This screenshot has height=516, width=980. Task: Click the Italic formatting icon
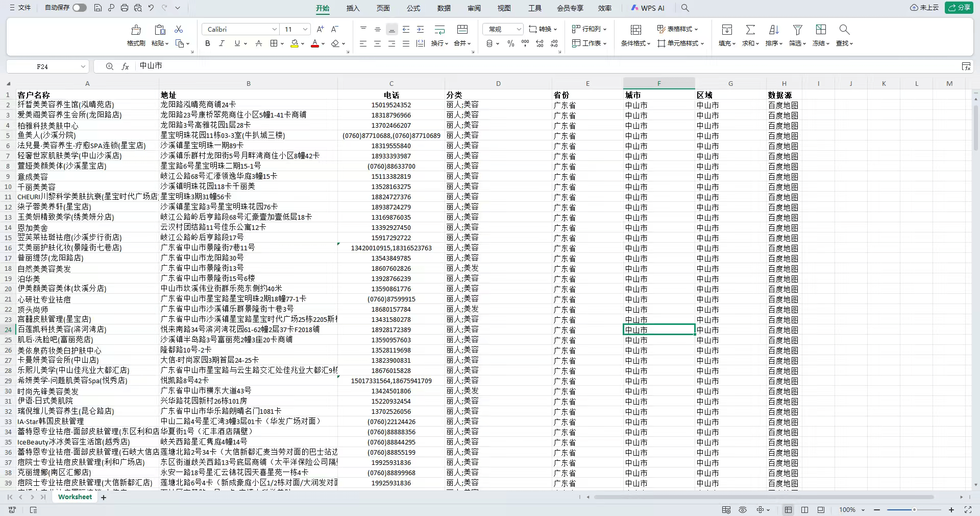222,43
